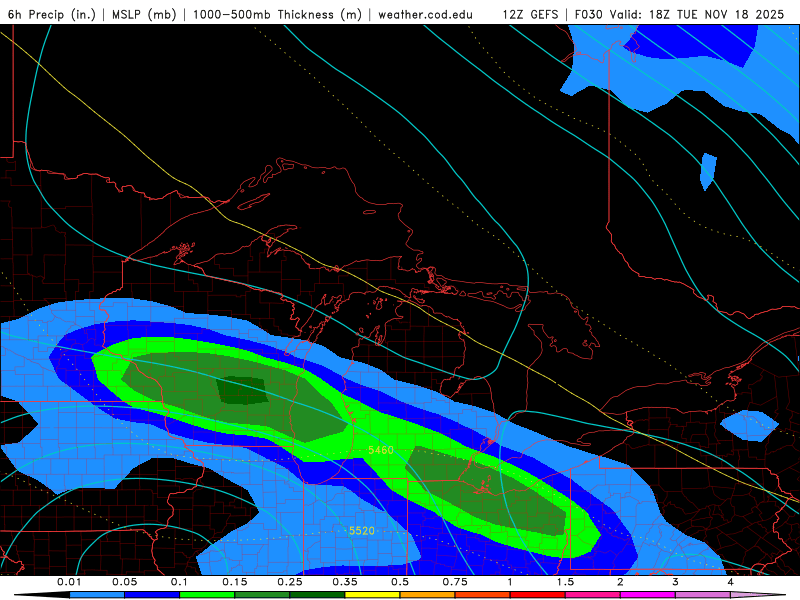Click the legend value 3
This screenshot has height=600, width=800.
coord(676,582)
